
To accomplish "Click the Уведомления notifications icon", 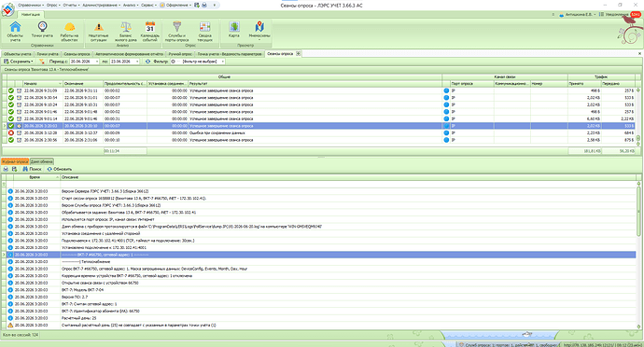I will (601, 14).
